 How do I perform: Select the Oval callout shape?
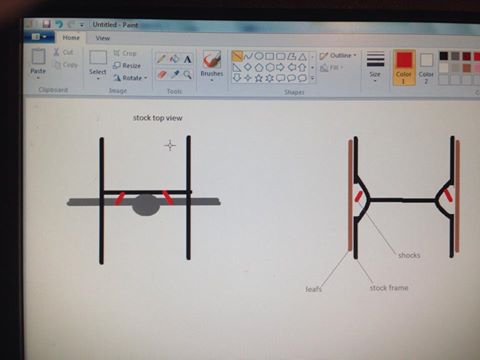(292, 78)
